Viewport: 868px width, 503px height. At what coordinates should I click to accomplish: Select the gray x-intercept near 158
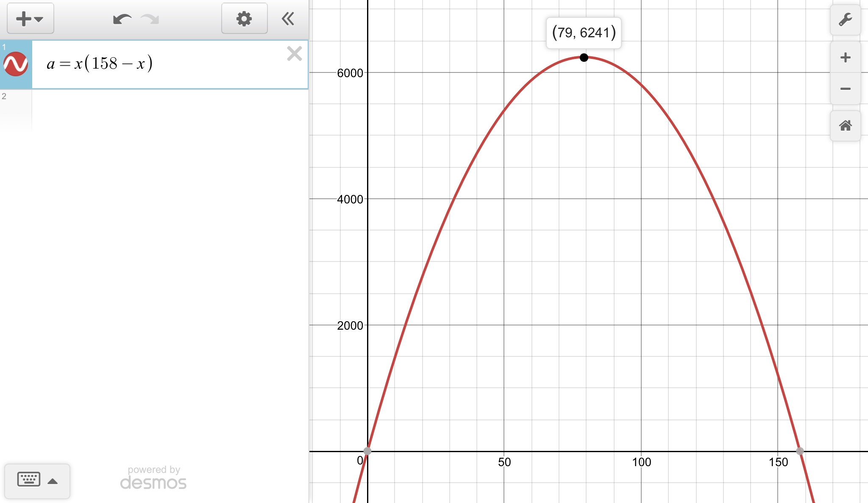pos(800,451)
